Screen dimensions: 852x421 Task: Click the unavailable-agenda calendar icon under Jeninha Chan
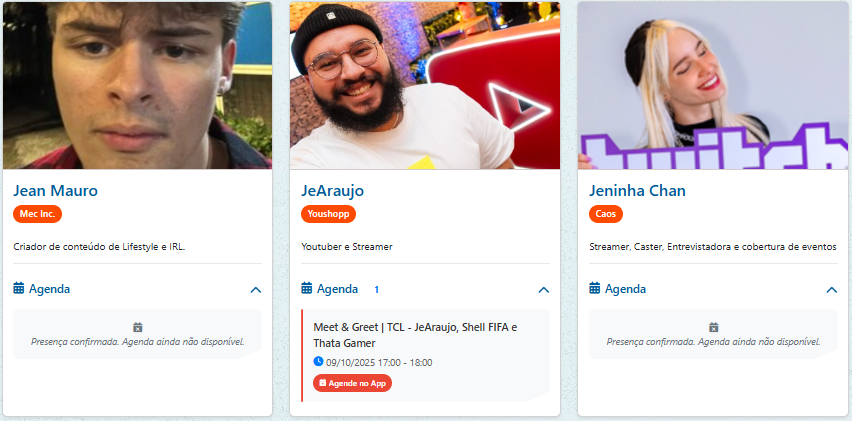pos(713,328)
